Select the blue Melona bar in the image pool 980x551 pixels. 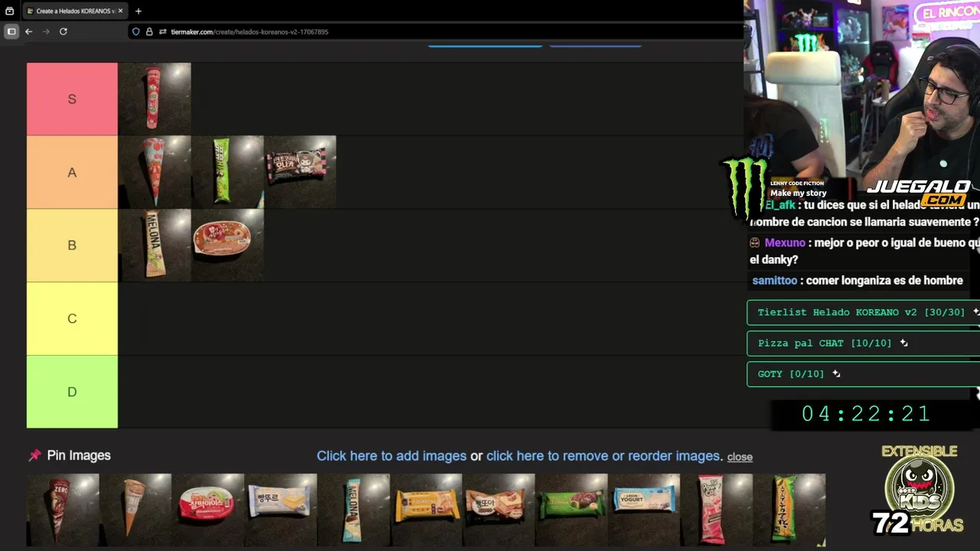(353, 510)
